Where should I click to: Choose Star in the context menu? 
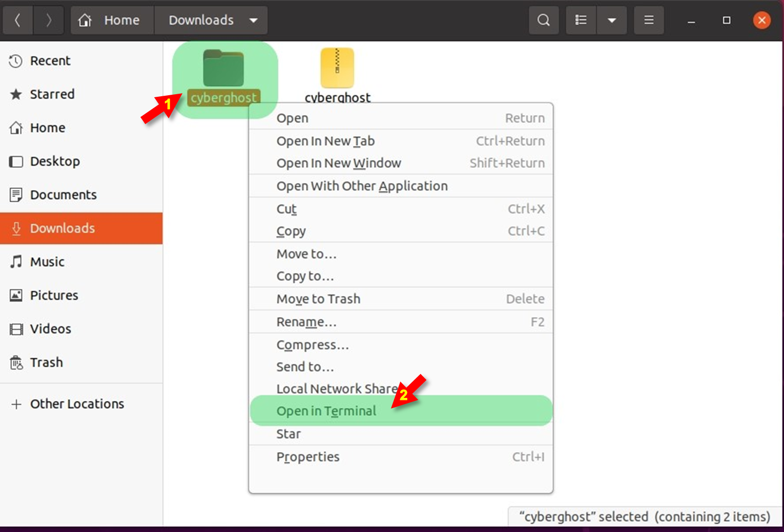[401, 434]
